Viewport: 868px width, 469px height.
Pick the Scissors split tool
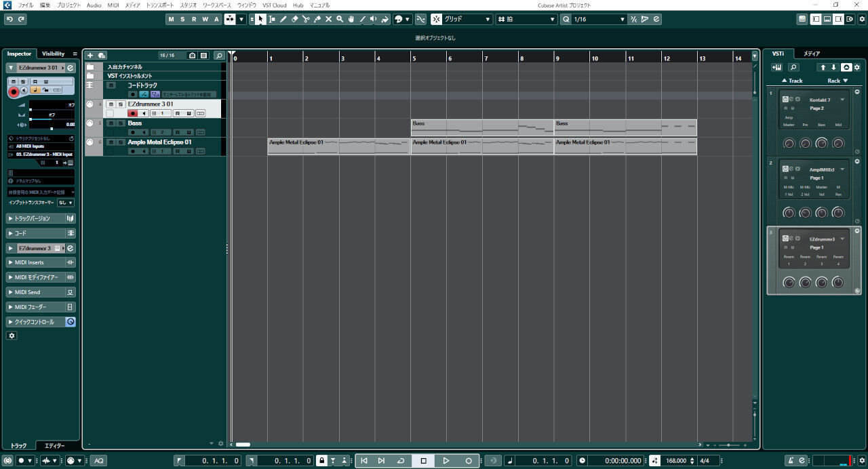click(x=307, y=19)
